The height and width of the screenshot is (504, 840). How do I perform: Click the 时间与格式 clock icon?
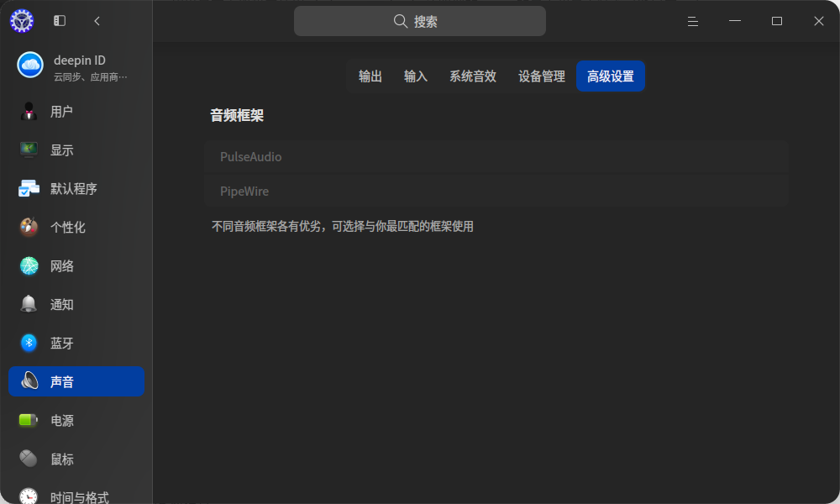click(29, 496)
